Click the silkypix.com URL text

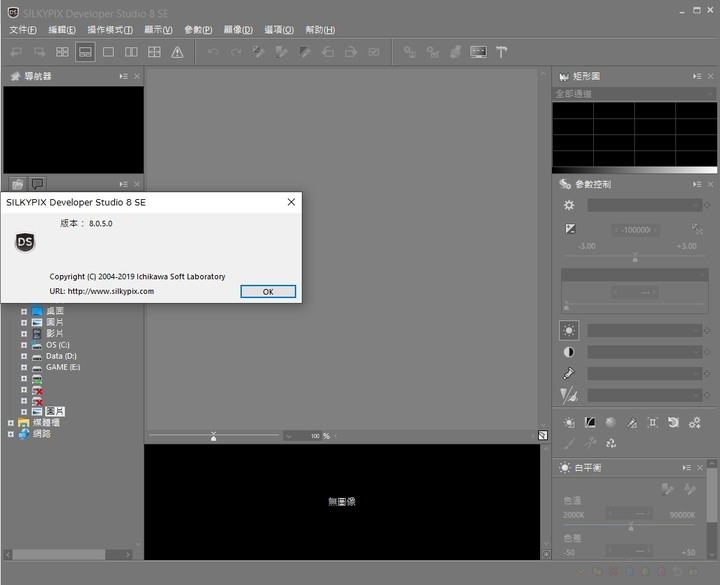[111, 291]
